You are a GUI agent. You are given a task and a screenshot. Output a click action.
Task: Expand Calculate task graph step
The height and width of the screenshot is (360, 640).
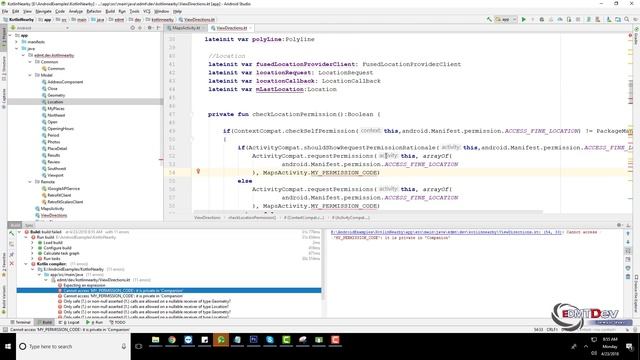coord(33,253)
